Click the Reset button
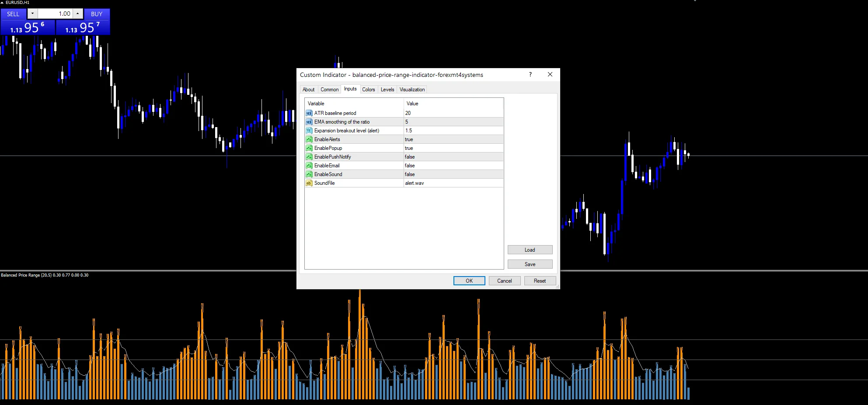 (540, 281)
